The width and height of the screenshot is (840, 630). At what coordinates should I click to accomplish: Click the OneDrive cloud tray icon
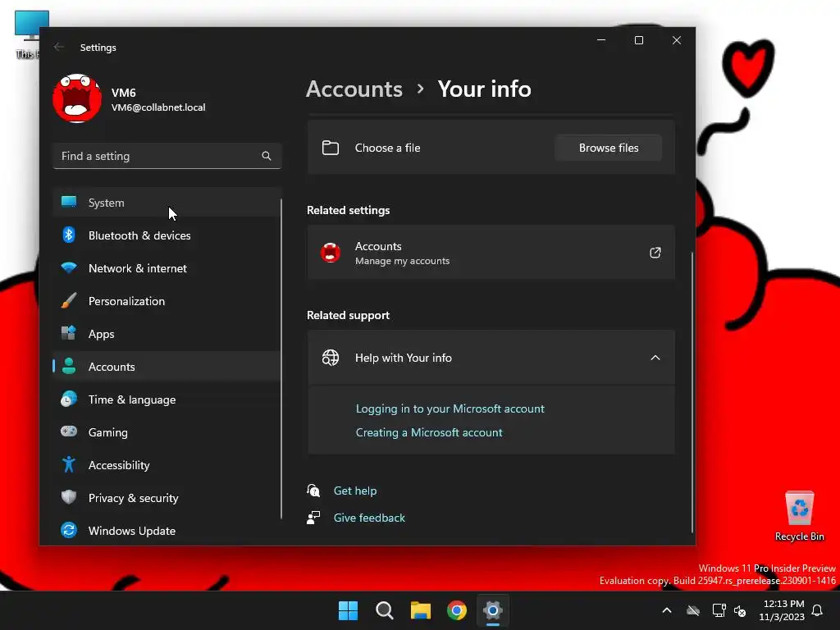coord(693,610)
